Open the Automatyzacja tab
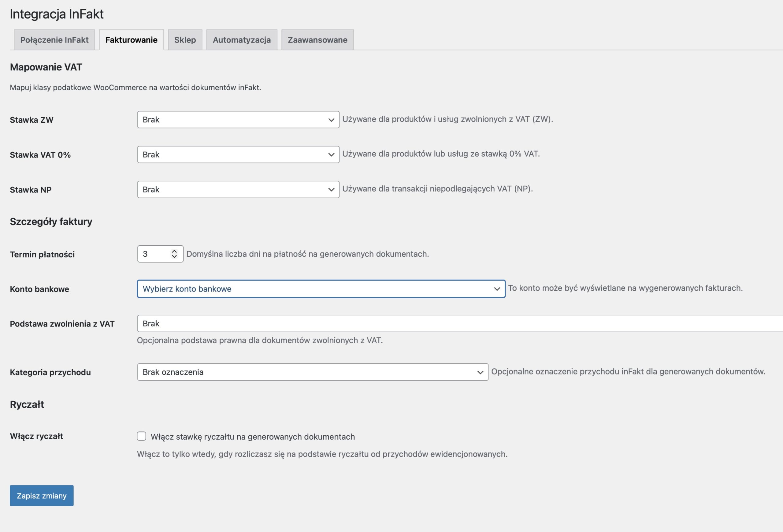783x532 pixels. [x=242, y=40]
